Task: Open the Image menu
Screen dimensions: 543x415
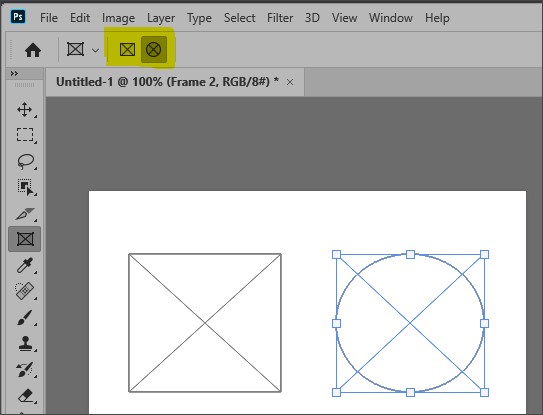Action: click(118, 18)
